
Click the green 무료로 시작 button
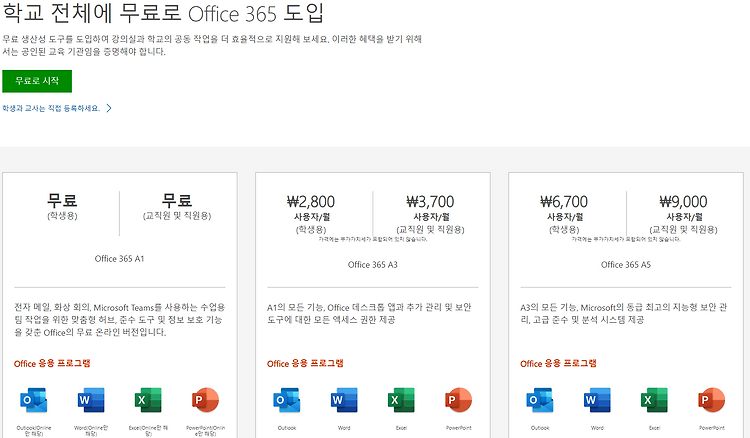pyautogui.click(x=37, y=81)
